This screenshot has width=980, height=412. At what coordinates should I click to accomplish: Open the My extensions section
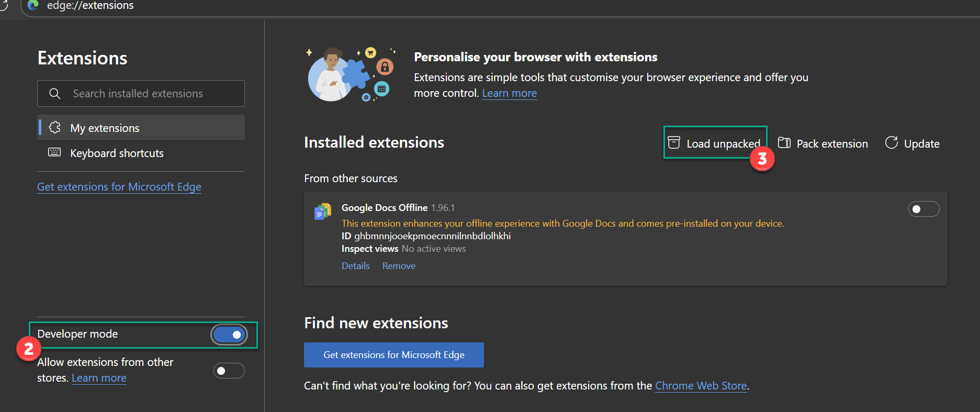coord(105,128)
